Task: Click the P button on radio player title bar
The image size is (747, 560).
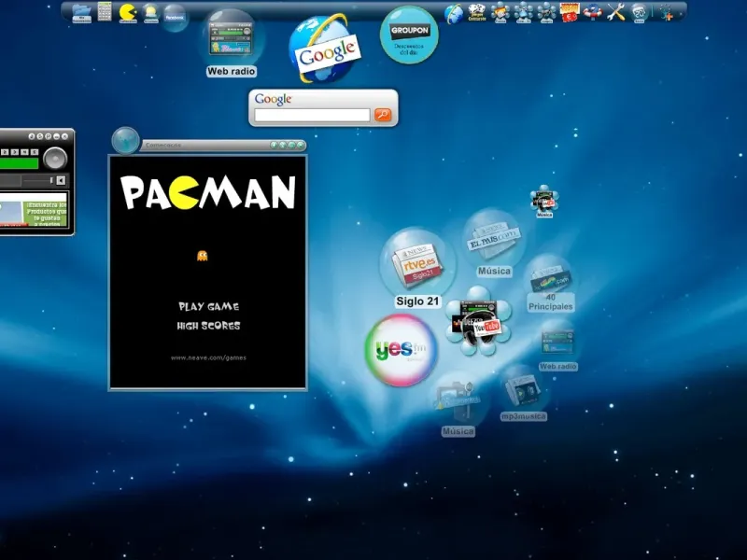Action: click(x=49, y=136)
